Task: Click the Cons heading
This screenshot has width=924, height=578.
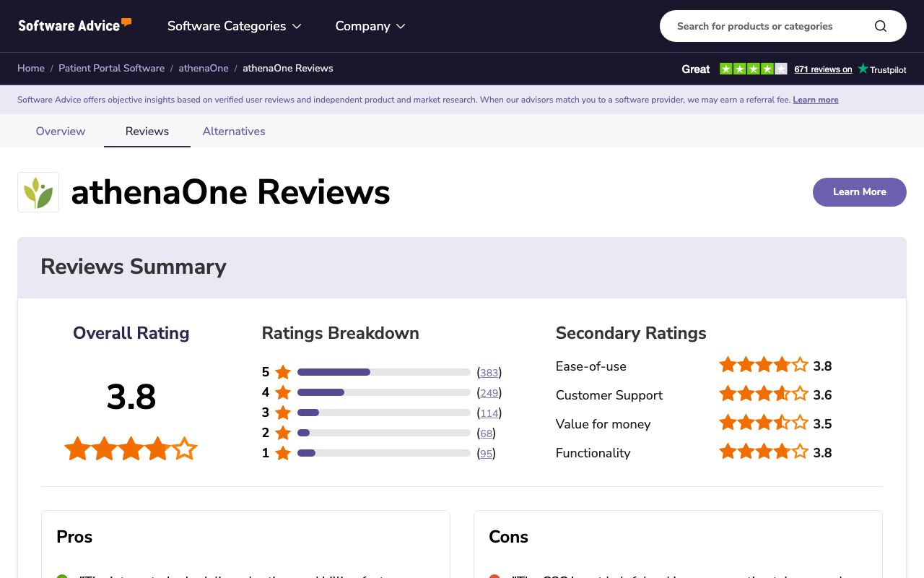Action: [x=508, y=537]
